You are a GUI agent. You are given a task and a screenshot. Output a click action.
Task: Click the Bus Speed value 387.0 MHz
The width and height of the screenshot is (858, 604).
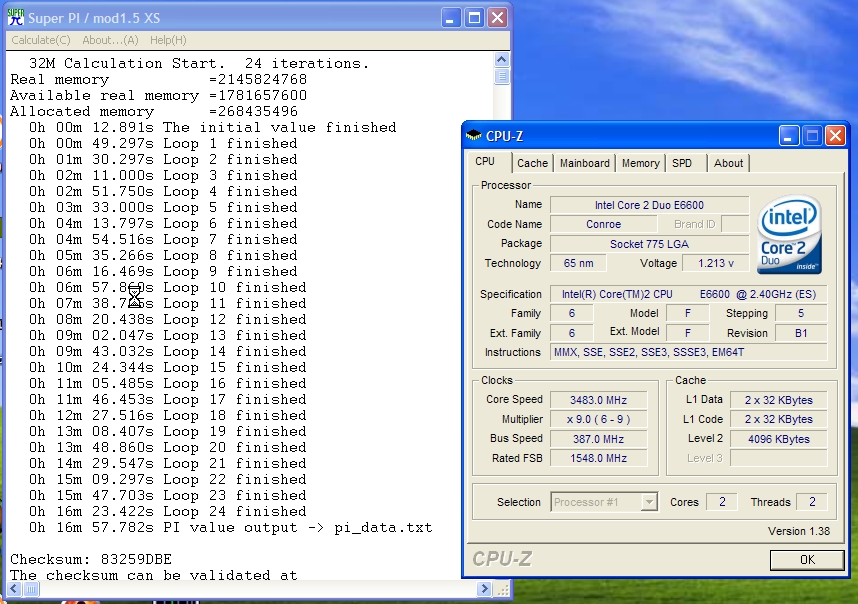pyautogui.click(x=598, y=439)
